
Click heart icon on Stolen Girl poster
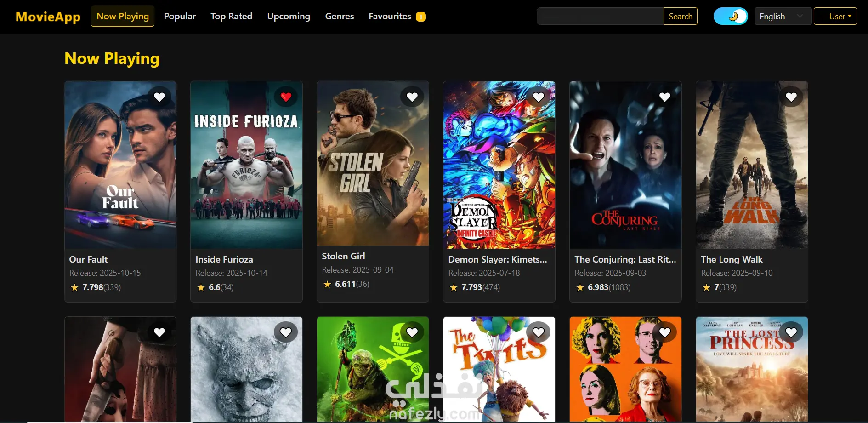pyautogui.click(x=412, y=97)
